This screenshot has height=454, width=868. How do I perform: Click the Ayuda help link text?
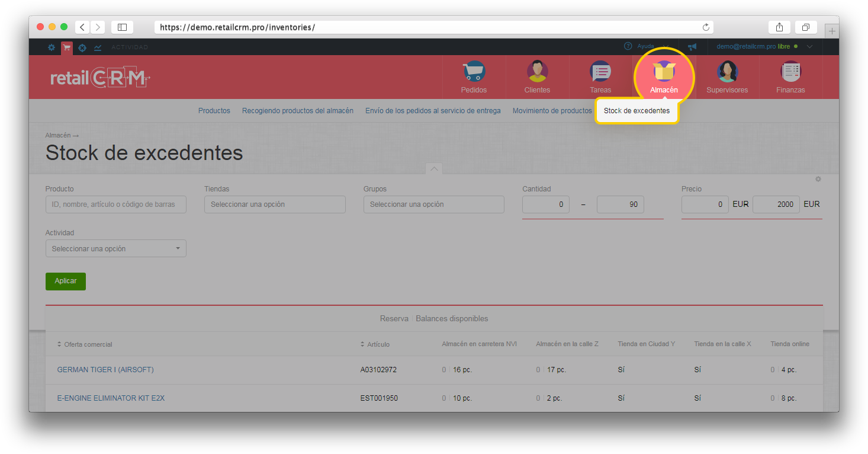(645, 46)
